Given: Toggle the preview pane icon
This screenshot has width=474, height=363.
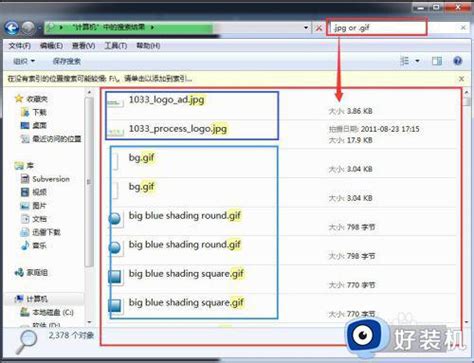Looking at the screenshot, I should pos(437,61).
